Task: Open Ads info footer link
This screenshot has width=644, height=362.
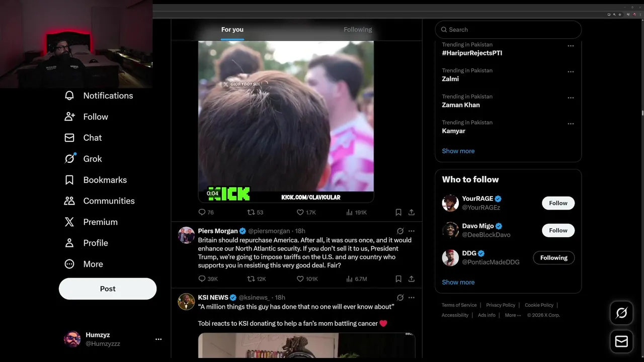Action: (x=487, y=315)
